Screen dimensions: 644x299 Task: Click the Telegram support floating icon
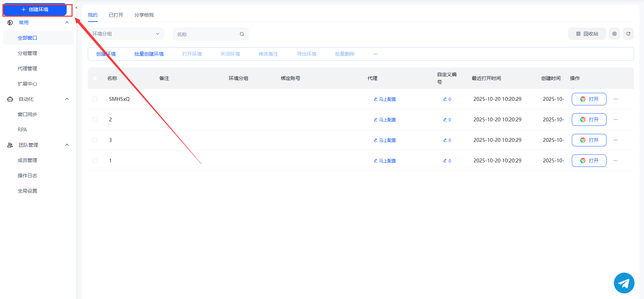click(624, 283)
